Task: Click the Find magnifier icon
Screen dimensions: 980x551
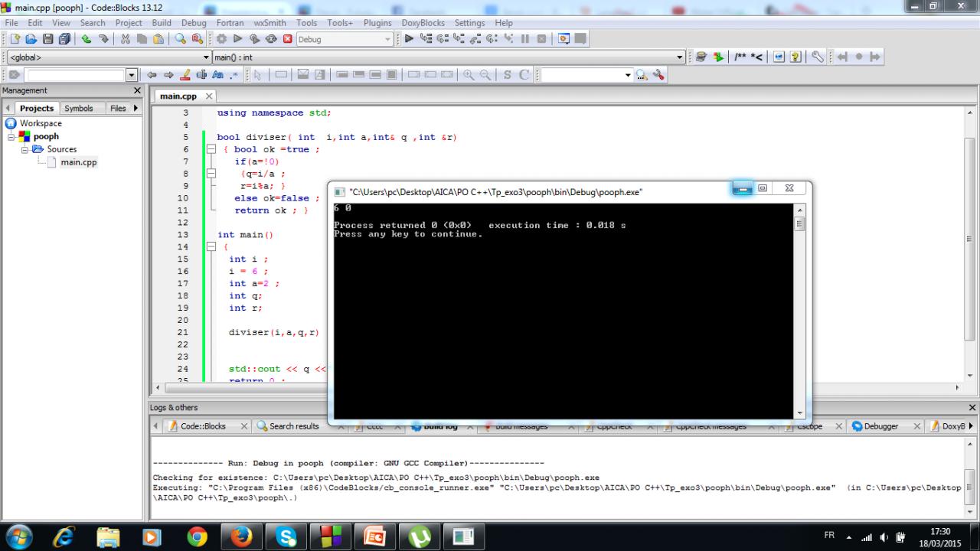Action: coord(181,39)
